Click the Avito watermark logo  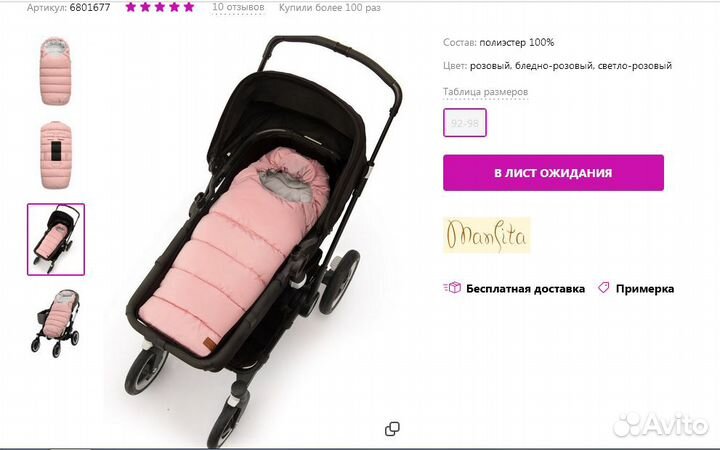coord(661,425)
